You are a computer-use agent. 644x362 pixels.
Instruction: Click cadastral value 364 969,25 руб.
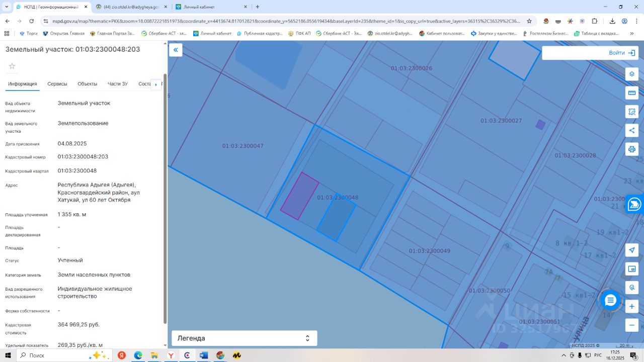point(78,325)
